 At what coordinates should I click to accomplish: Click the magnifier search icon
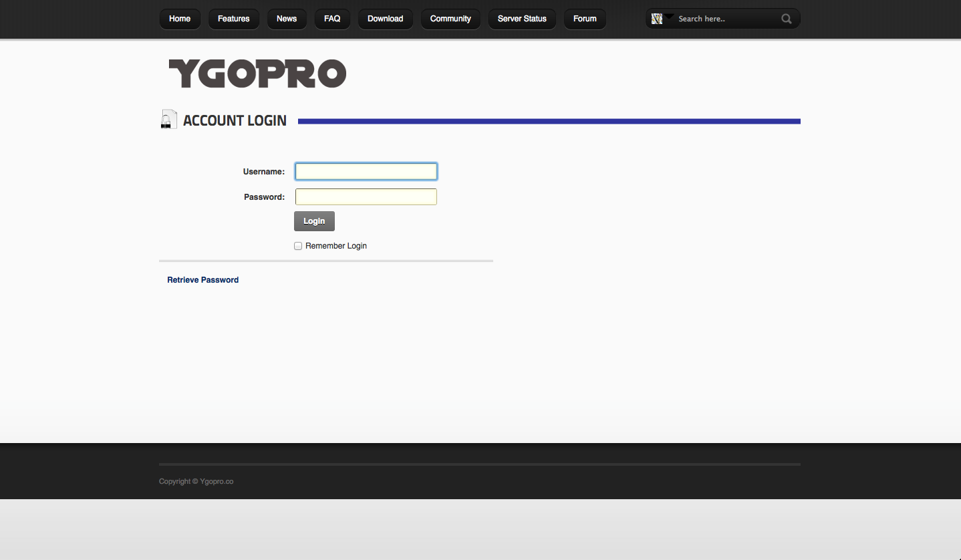(x=787, y=19)
